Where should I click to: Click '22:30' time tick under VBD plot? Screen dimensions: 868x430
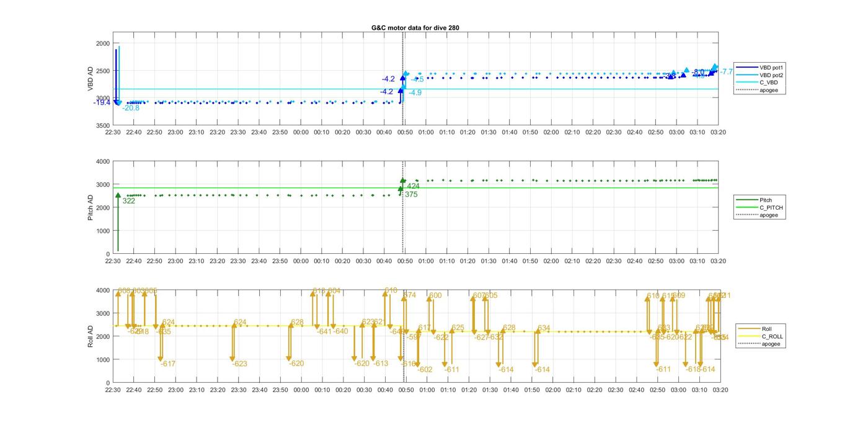113,132
